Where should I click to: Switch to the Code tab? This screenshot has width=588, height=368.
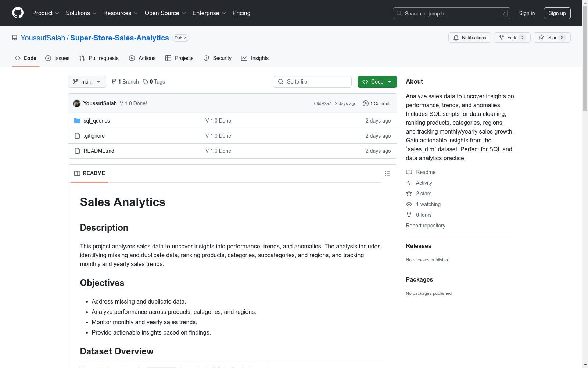pyautogui.click(x=26, y=58)
